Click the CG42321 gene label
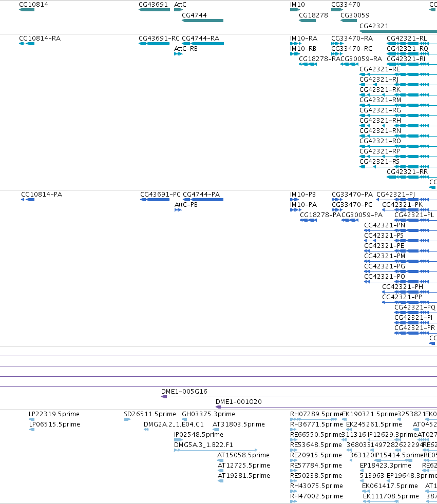The width and height of the screenshot is (437, 504). coord(374,26)
